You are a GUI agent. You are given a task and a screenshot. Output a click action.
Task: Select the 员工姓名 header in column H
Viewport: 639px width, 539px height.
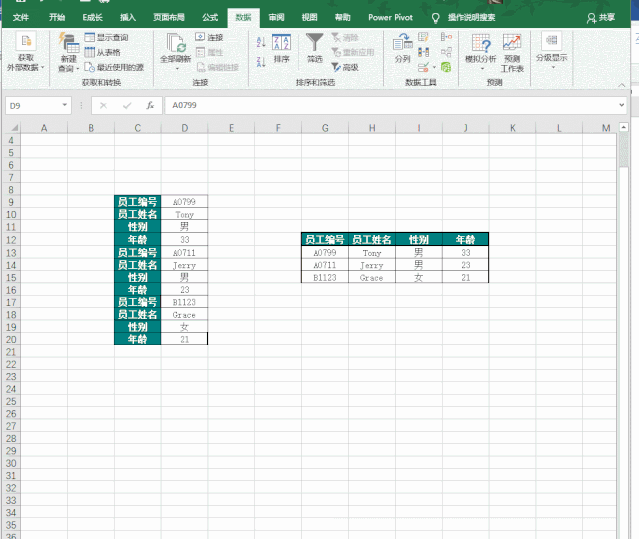(372, 240)
